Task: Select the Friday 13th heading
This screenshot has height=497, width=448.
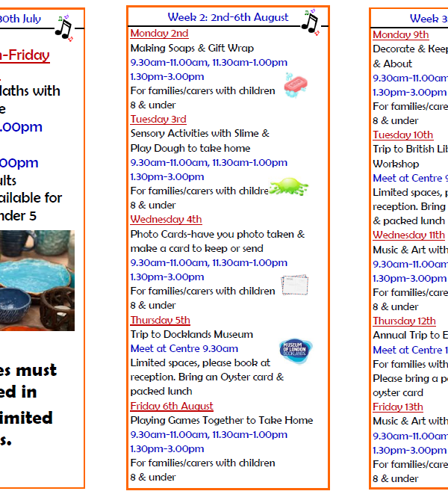Action: pos(398,407)
